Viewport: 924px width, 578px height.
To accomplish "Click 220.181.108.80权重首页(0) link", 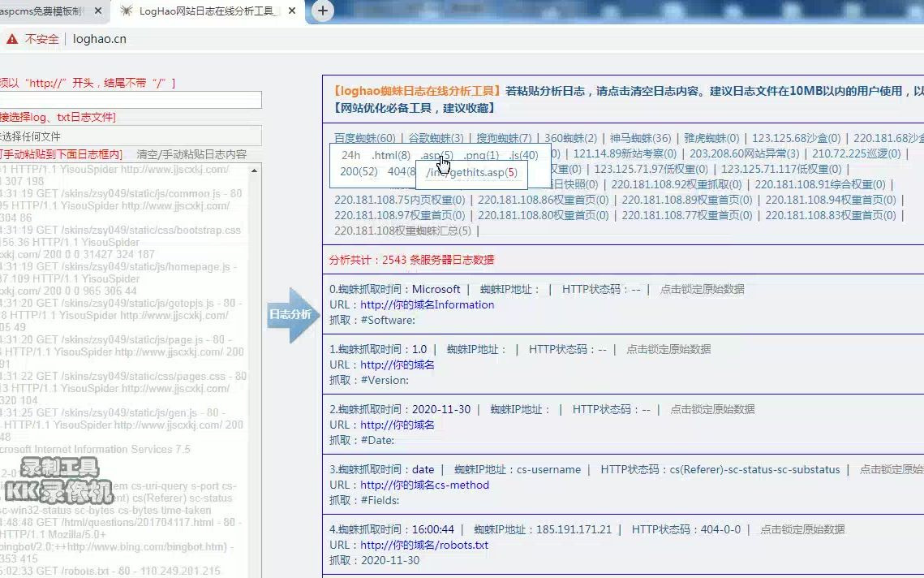I will point(544,215).
